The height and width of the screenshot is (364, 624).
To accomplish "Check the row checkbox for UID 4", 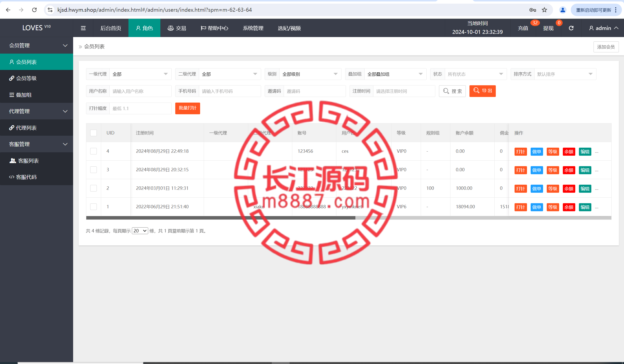I will (x=93, y=151).
